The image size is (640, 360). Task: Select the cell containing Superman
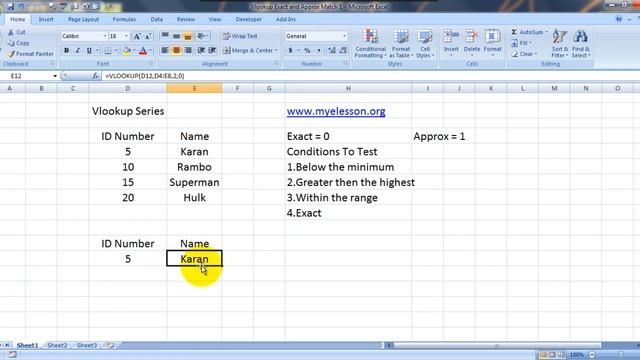tap(194, 182)
